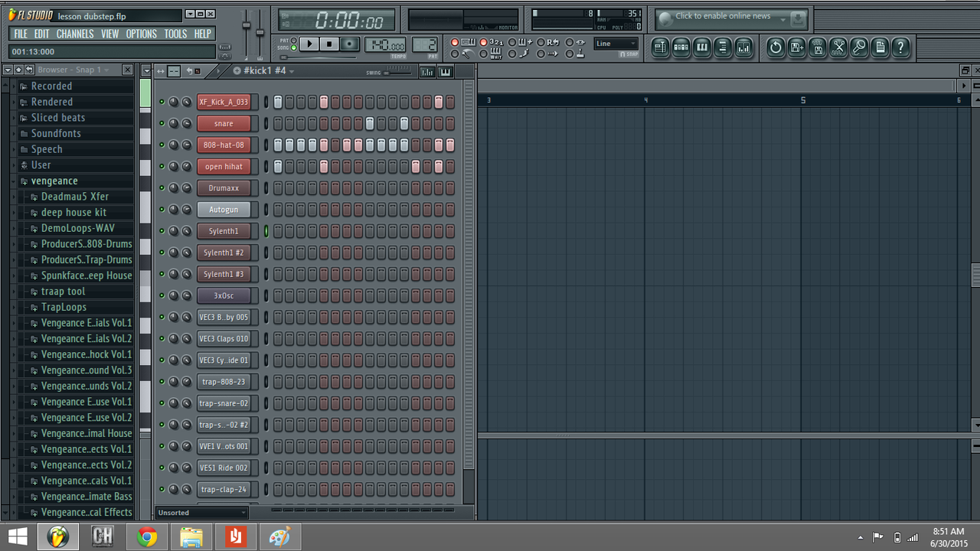Click the open hihat channel button
Screen dimensions: 980x551
pyautogui.click(x=224, y=166)
